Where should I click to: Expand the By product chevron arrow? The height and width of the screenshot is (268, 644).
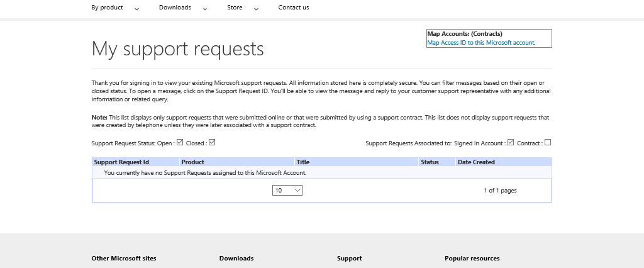137,9
